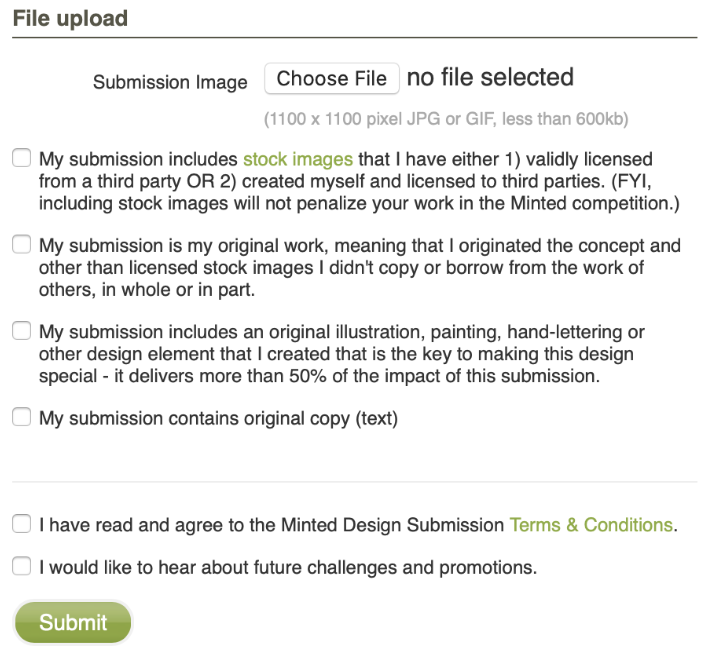
Task: Enable the future challenges and promotions checkbox
Action: 22,567
